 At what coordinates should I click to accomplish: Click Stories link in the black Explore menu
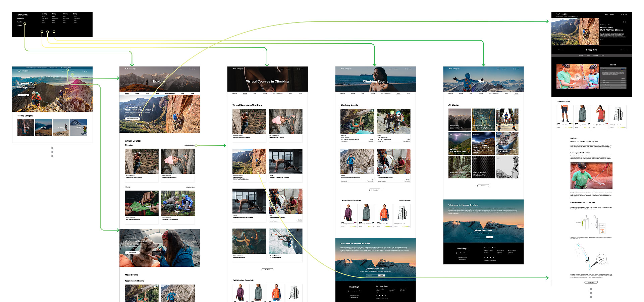click(x=19, y=25)
